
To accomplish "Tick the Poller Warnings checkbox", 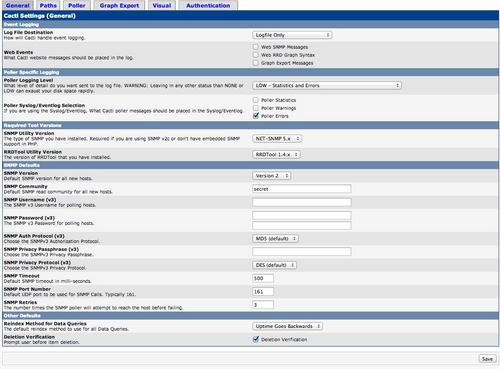I will click(x=256, y=108).
